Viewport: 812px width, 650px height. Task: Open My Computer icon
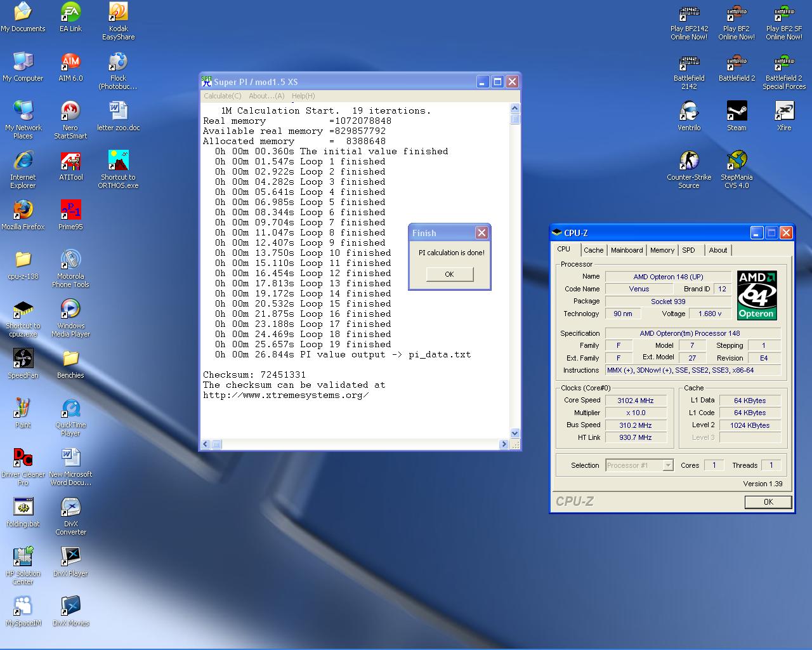click(23, 67)
